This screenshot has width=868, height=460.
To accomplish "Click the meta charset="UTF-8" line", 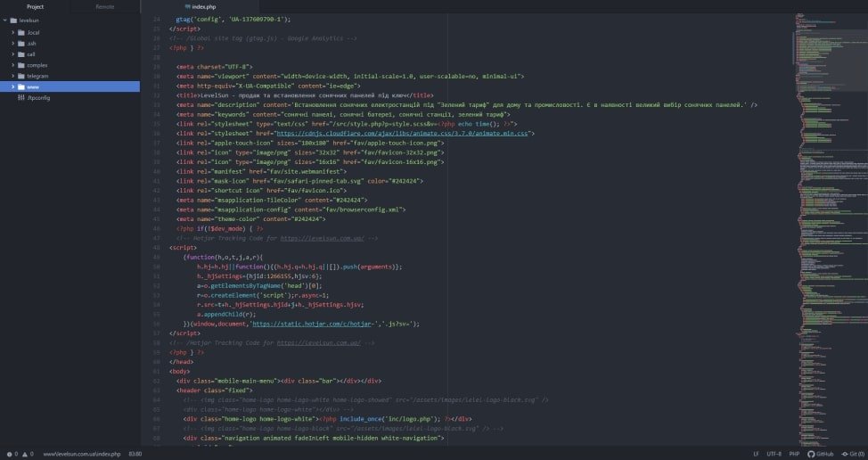I will point(215,67).
